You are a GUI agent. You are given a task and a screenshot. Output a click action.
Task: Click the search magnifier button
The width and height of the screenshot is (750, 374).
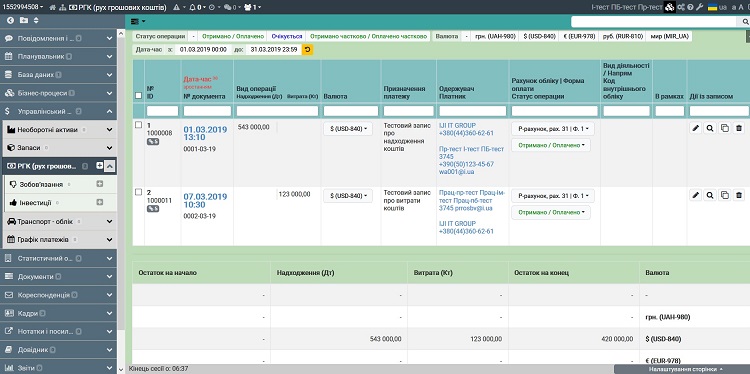click(x=745, y=22)
